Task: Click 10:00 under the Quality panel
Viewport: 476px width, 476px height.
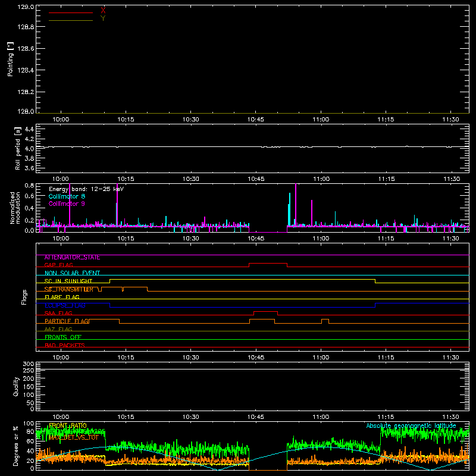Action: coord(61,417)
